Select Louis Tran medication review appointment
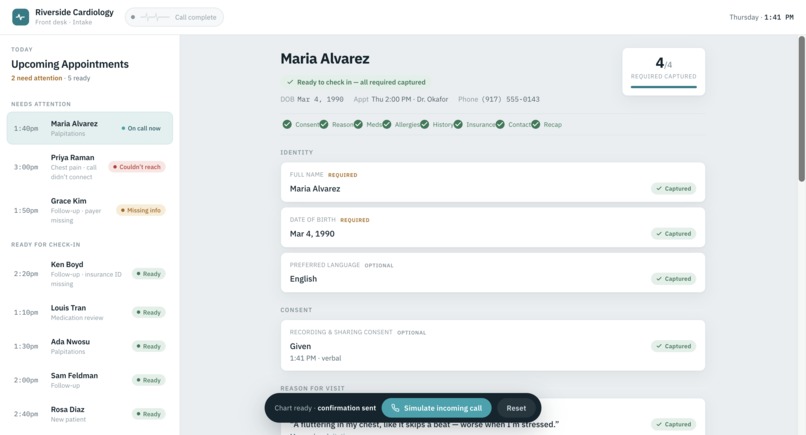This screenshot has height=435, width=806. coord(90,312)
